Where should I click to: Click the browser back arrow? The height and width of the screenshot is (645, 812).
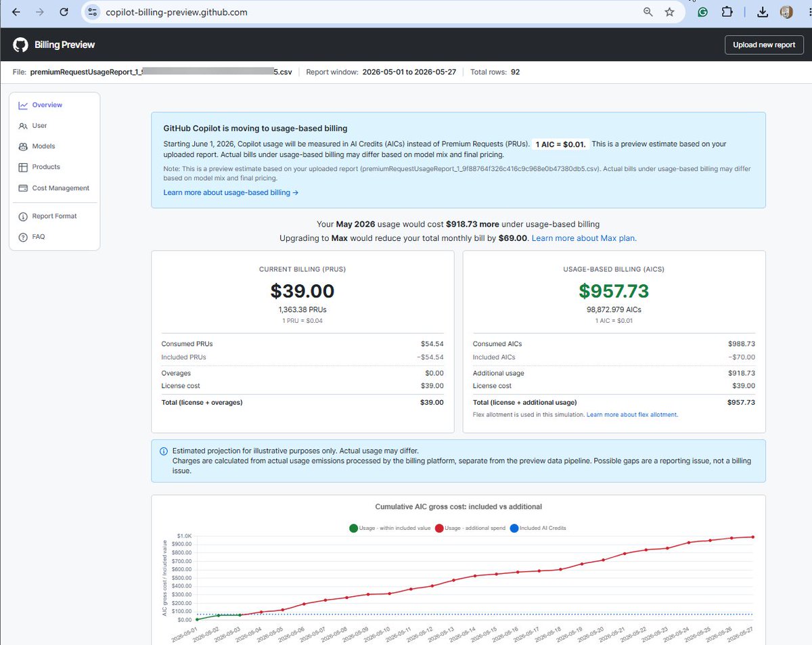16,12
